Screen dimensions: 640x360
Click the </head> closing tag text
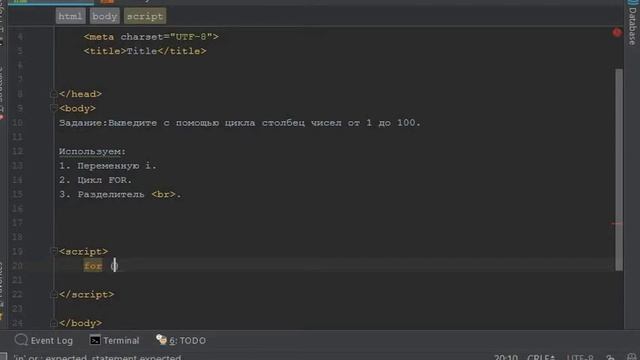pyautogui.click(x=80, y=94)
